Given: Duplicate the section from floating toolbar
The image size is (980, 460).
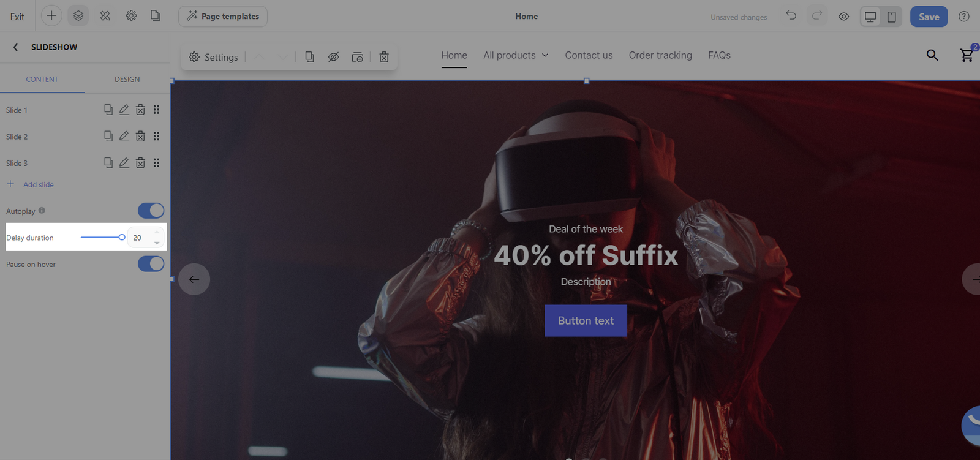Looking at the screenshot, I should click(x=310, y=57).
